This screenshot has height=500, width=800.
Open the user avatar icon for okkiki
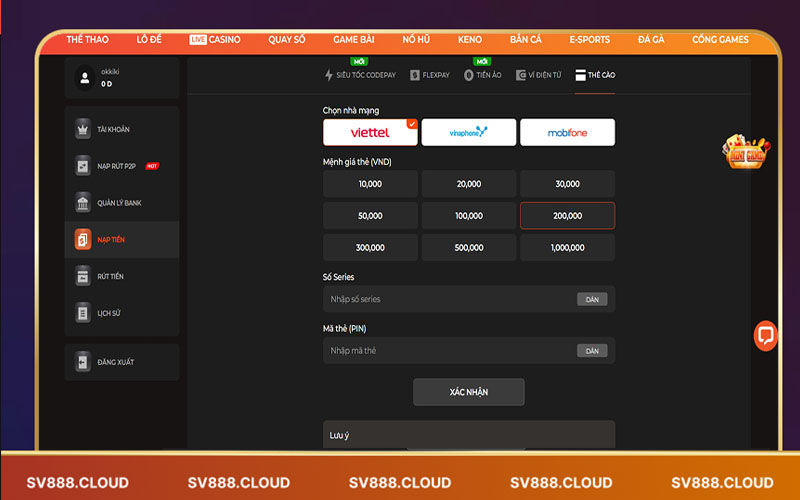point(85,78)
